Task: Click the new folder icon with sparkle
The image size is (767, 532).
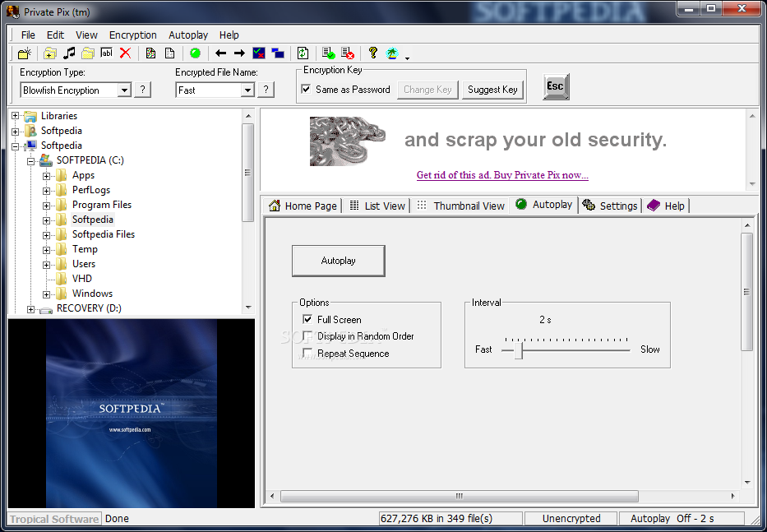Action: pos(25,53)
